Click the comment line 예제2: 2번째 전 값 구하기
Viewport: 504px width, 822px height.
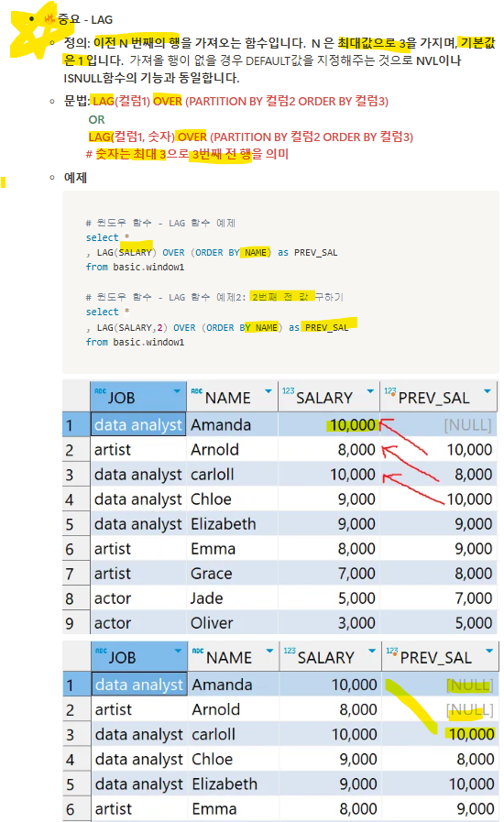(x=214, y=297)
